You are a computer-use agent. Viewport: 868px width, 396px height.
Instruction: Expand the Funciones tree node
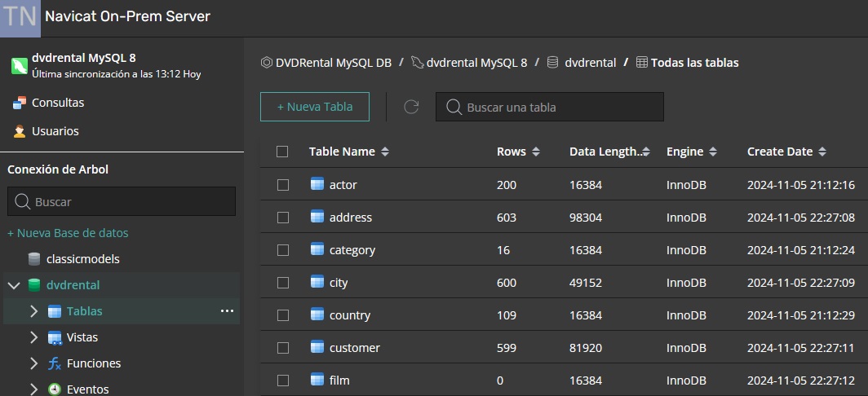[33, 363]
